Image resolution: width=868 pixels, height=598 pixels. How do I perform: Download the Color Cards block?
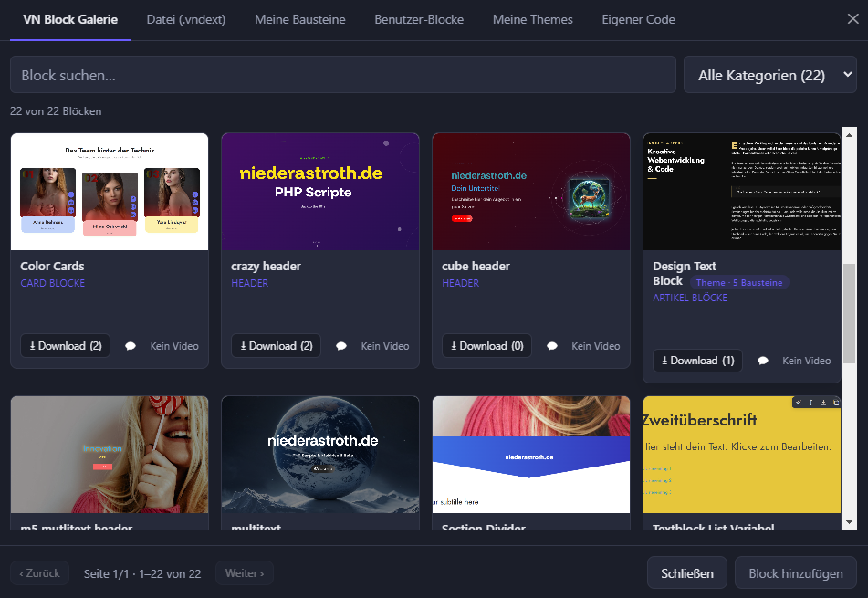pos(66,346)
